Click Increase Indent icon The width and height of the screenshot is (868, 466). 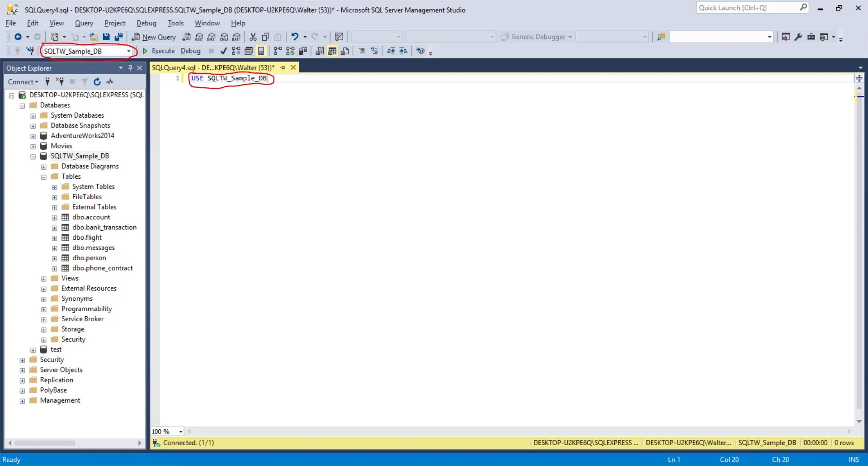[403, 51]
